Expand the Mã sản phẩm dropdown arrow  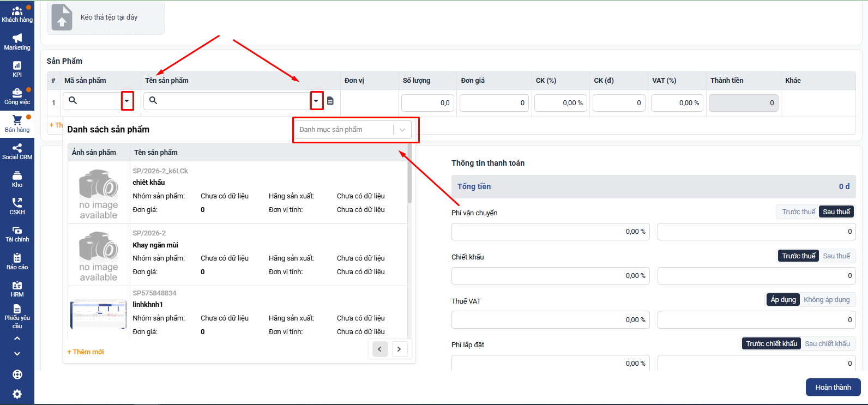(127, 101)
